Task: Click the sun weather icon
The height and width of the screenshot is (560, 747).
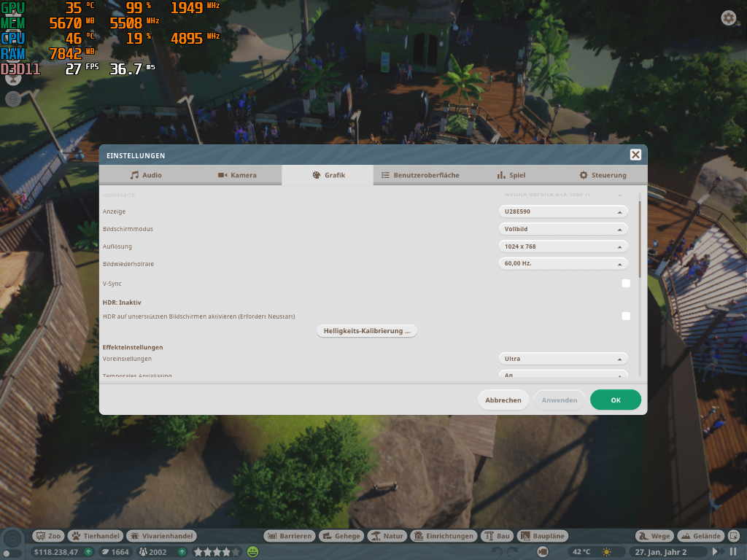Action: (606, 553)
